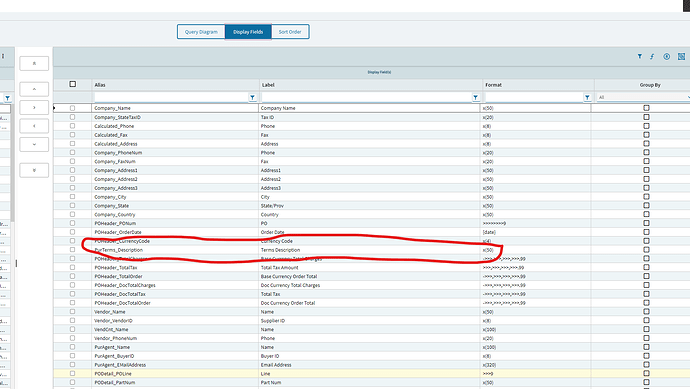Switch to the Query Diagram tab
Image resolution: width=690 pixels, height=389 pixels.
201,32
